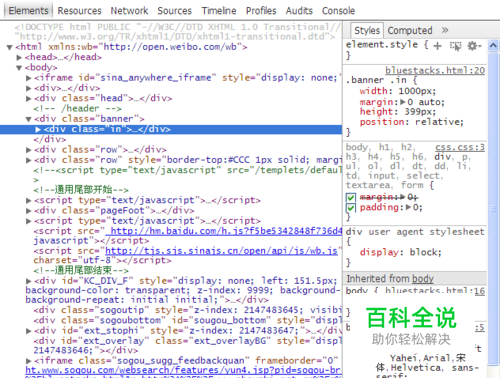
Task: Expand the ext_stophi div node
Action: point(29,331)
